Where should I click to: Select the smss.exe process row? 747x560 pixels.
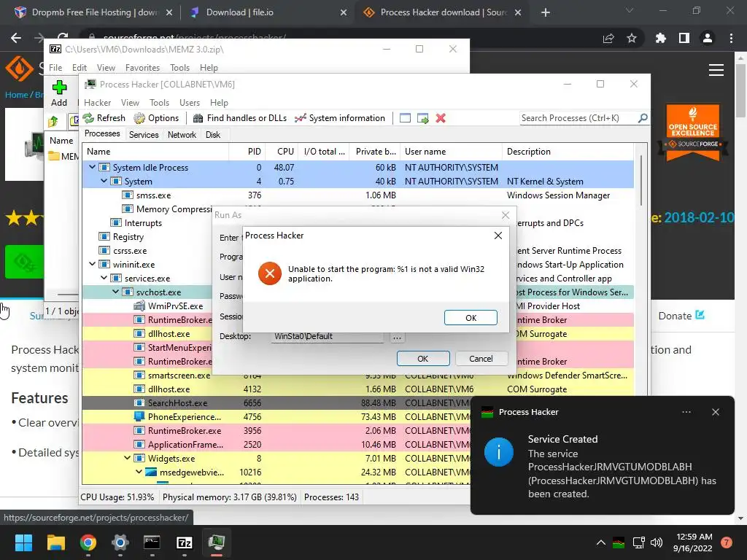pos(357,195)
